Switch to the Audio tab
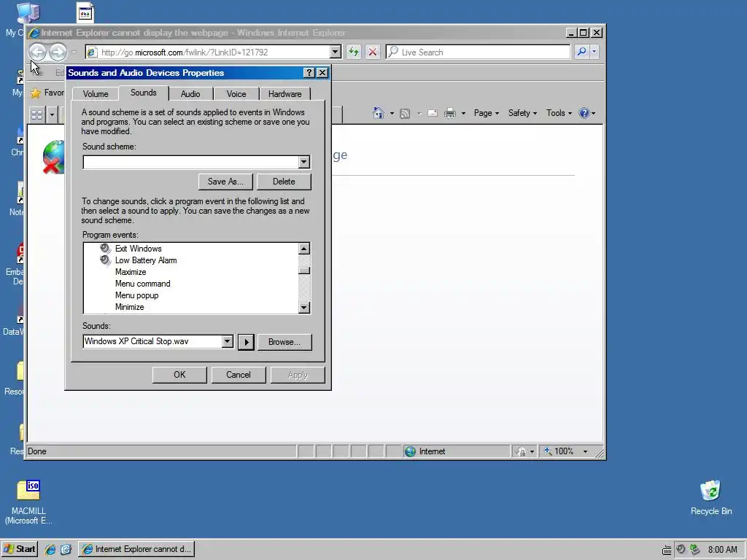Viewport: 747px width, 560px height. 190,94
